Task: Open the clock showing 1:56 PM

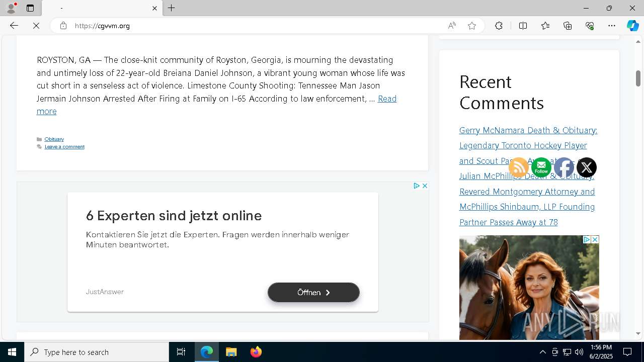Action: (x=601, y=352)
